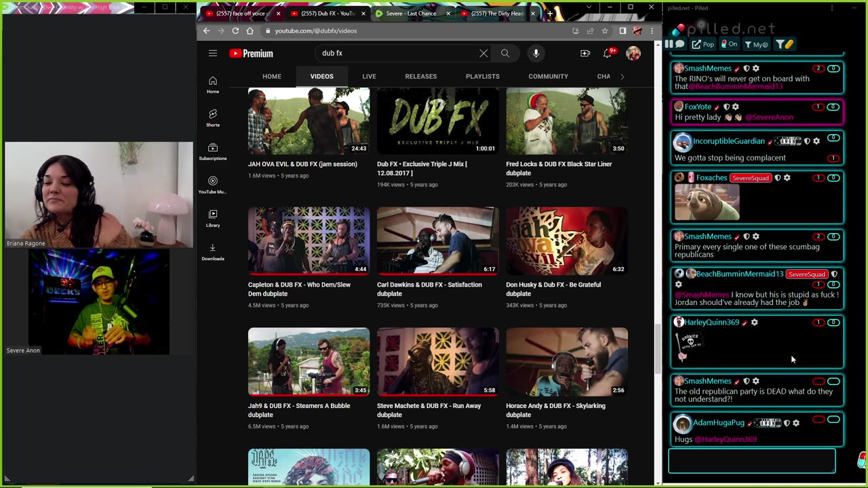Switch to the COMMUNITY tab
The image size is (868, 488).
pyautogui.click(x=549, y=77)
